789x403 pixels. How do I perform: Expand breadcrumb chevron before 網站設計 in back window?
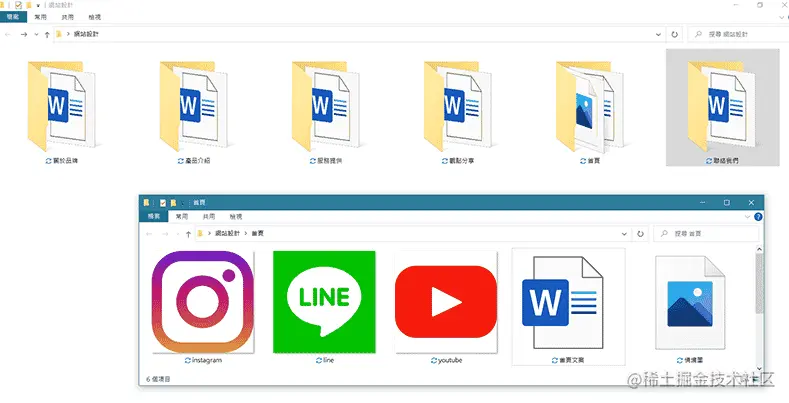[68, 34]
